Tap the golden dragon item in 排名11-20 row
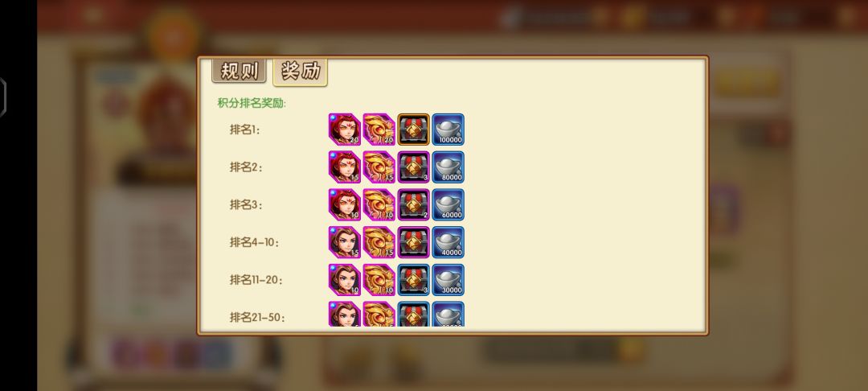The width and height of the screenshot is (868, 391). coord(379,280)
